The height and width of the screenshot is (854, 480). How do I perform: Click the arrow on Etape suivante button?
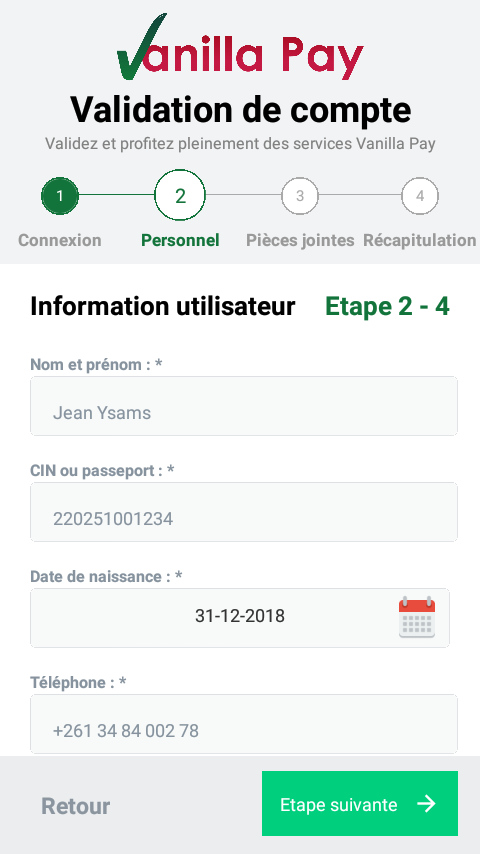click(x=427, y=804)
